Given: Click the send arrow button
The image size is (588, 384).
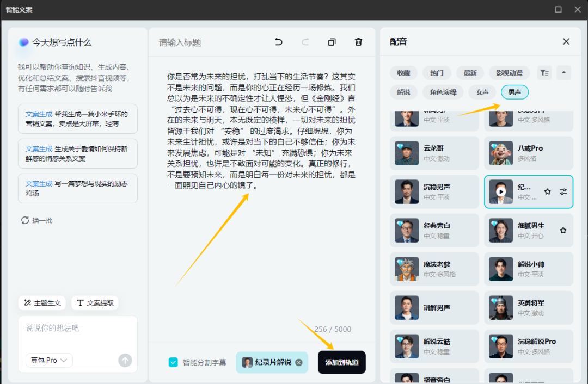Looking at the screenshot, I should (125, 361).
